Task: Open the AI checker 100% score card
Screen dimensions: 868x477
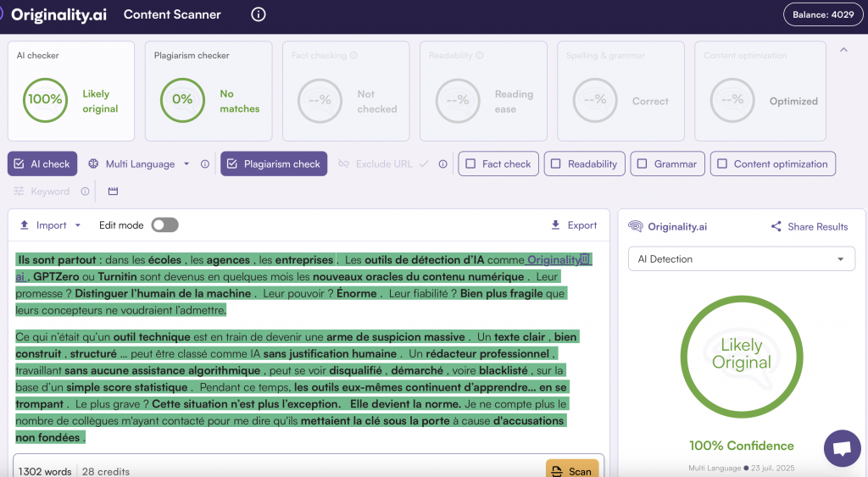Action: 71,92
